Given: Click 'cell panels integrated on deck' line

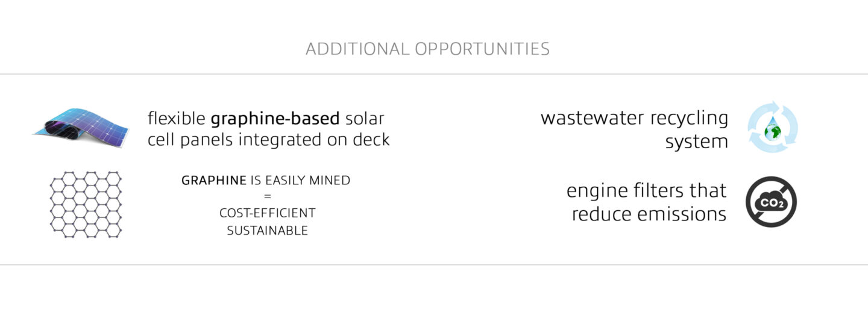Looking at the screenshot, I should tap(268, 140).
